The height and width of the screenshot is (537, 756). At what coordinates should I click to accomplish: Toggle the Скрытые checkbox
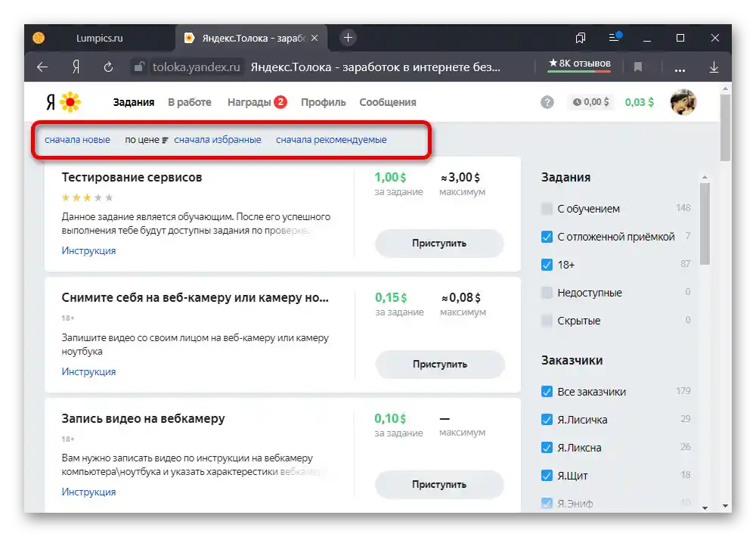(547, 321)
